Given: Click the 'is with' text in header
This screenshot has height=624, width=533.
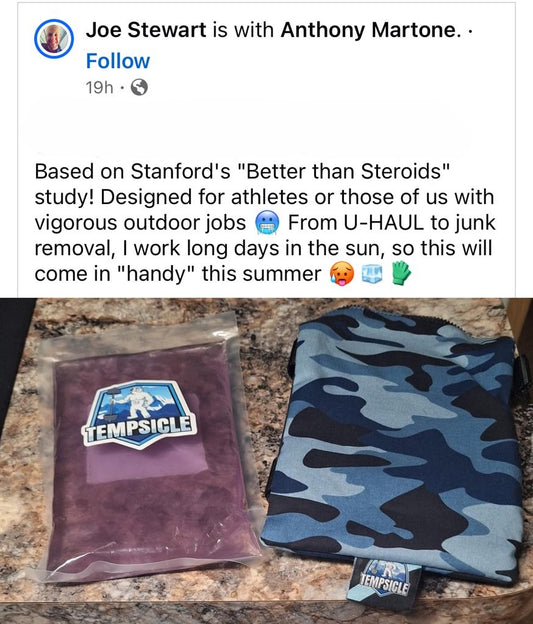Looking at the screenshot, I should pos(243,30).
